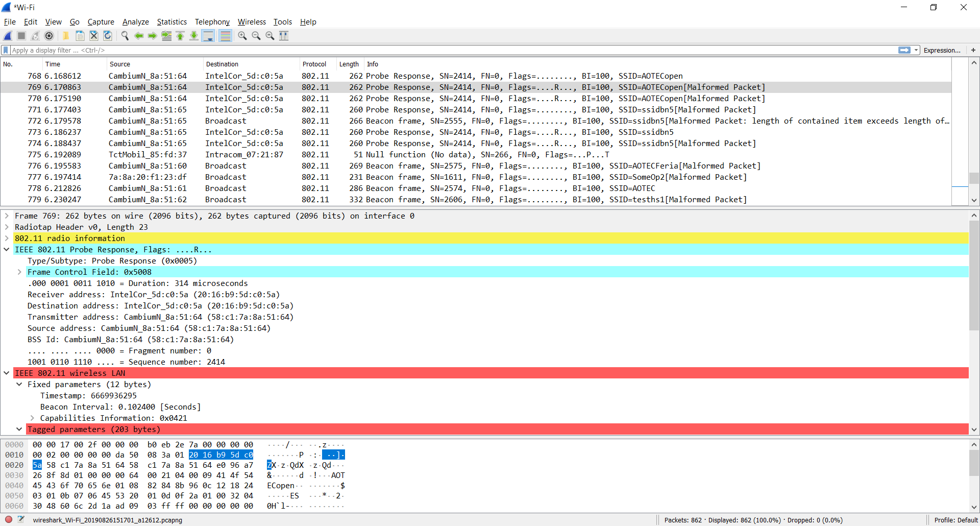Open display filter history dropdown arrow

tap(917, 50)
